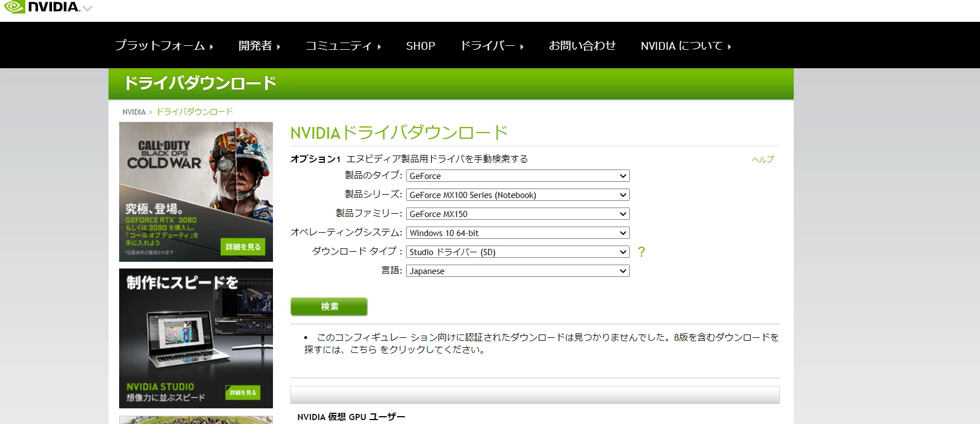
Task: Click the green question mark help icon
Action: [642, 252]
